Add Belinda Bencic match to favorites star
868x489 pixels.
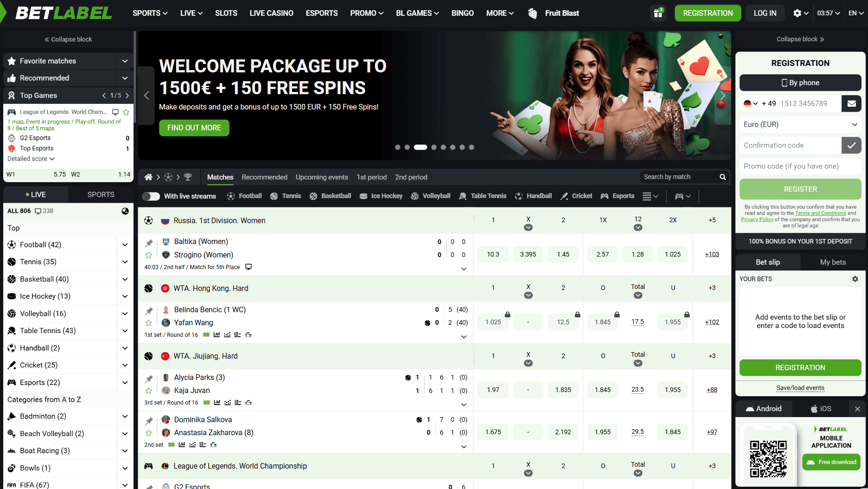(x=149, y=323)
